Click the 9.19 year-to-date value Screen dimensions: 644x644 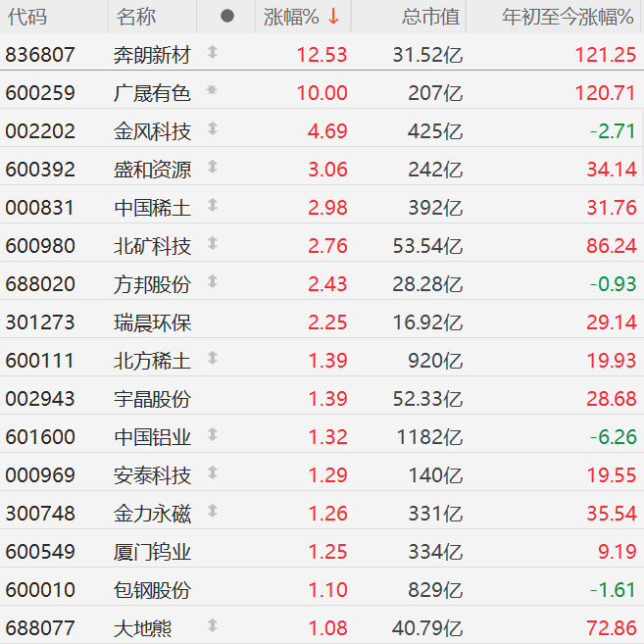point(618,551)
